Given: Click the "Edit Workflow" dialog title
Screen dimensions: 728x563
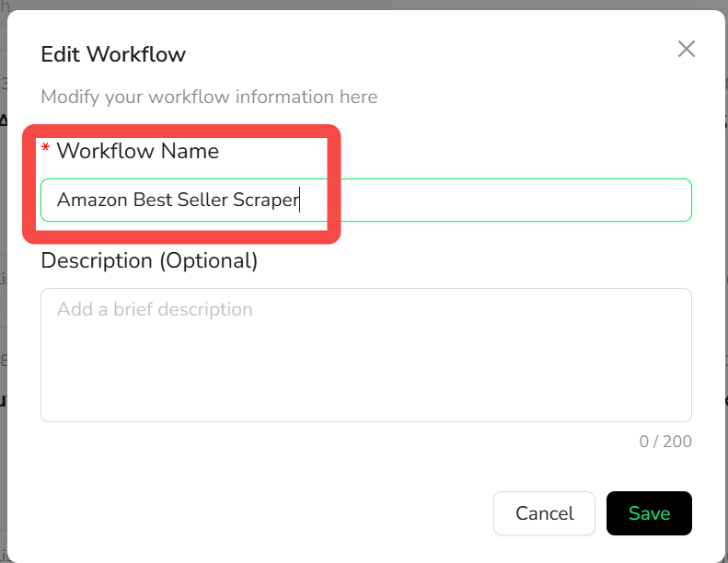Looking at the screenshot, I should click(113, 54).
